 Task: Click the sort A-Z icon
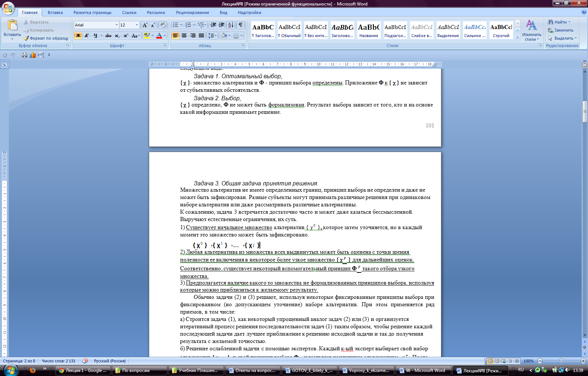pyautogui.click(x=231, y=25)
